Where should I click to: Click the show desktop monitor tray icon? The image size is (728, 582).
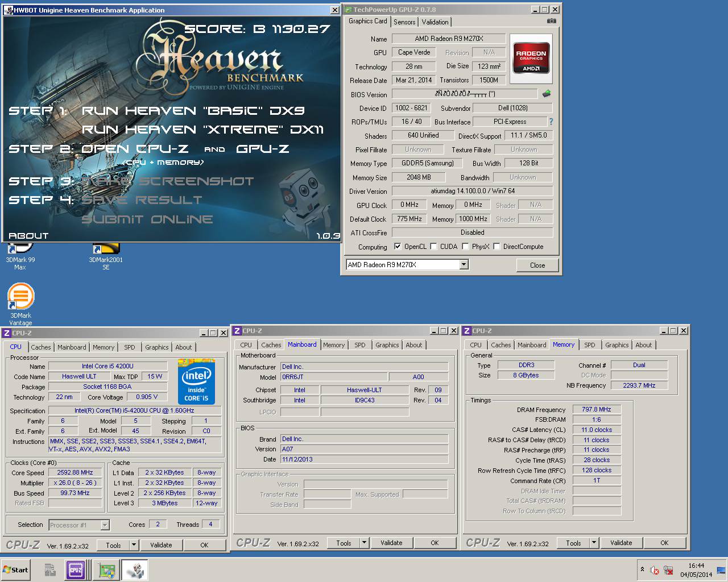(x=721, y=570)
